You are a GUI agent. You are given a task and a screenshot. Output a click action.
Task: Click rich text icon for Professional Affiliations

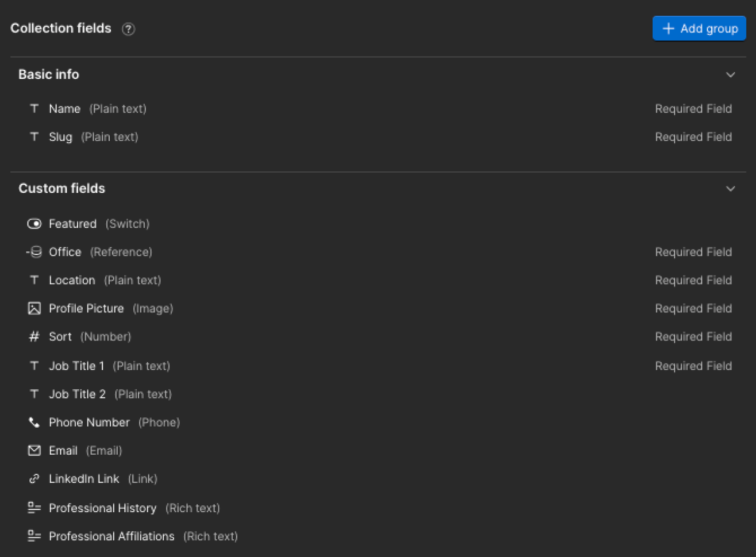[34, 536]
